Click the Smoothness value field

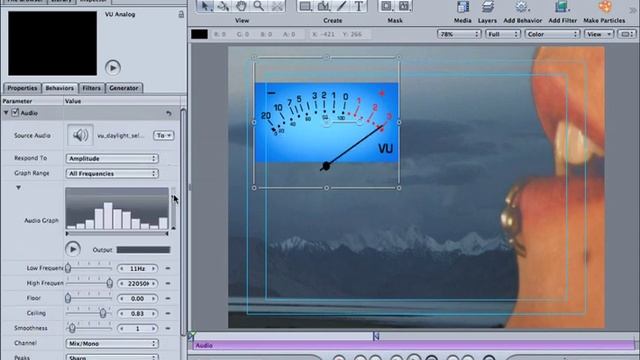(138, 328)
